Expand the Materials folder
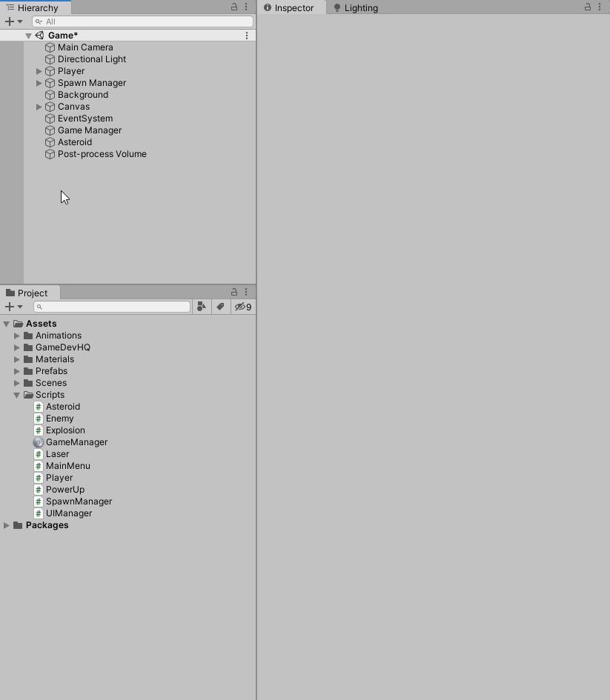The width and height of the screenshot is (610, 700). click(x=16, y=359)
